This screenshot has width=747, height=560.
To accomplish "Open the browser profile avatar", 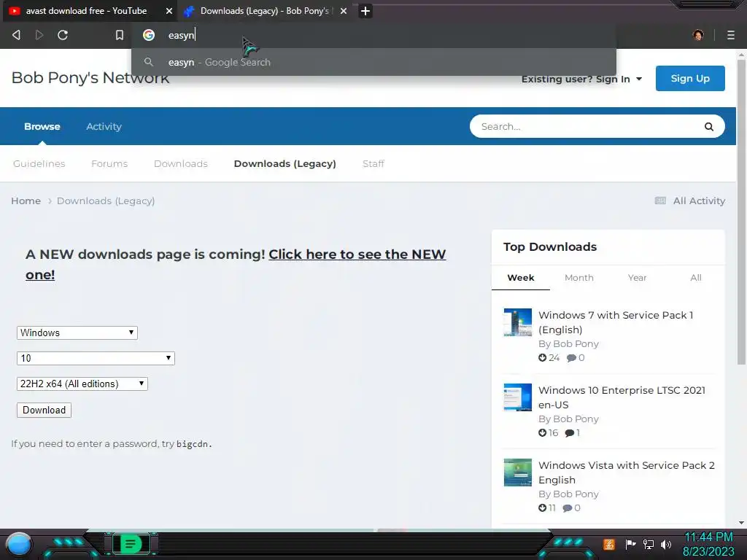I will (698, 35).
